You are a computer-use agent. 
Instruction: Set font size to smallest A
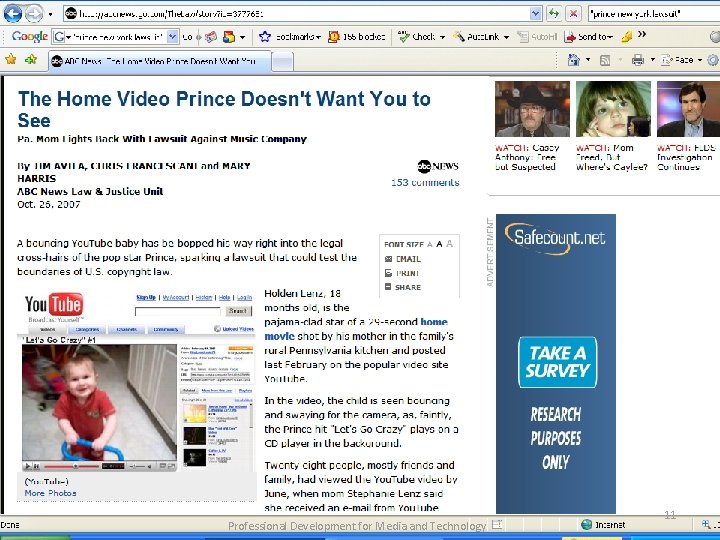[x=430, y=244]
